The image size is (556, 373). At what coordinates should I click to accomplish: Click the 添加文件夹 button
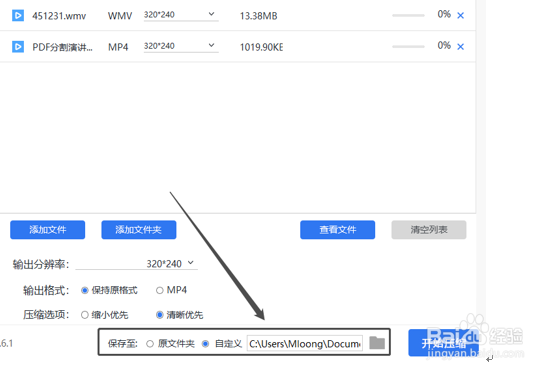click(139, 230)
